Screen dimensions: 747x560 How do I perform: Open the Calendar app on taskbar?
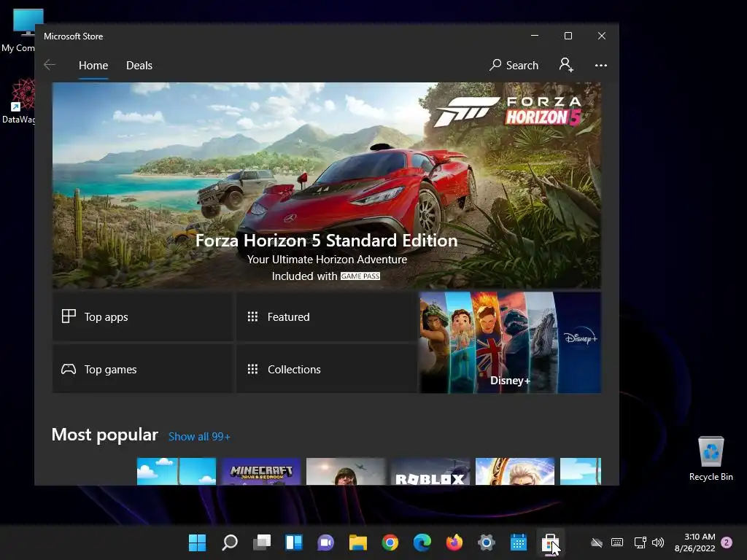click(519, 542)
